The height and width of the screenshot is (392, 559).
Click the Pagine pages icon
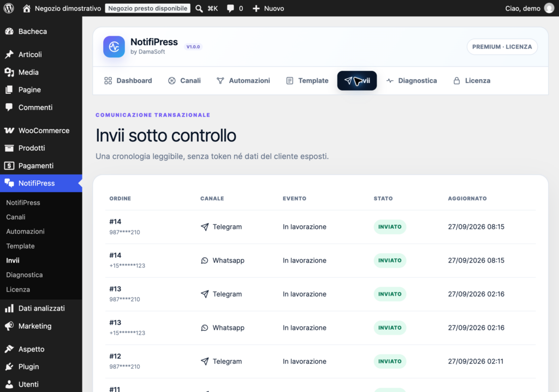point(9,90)
